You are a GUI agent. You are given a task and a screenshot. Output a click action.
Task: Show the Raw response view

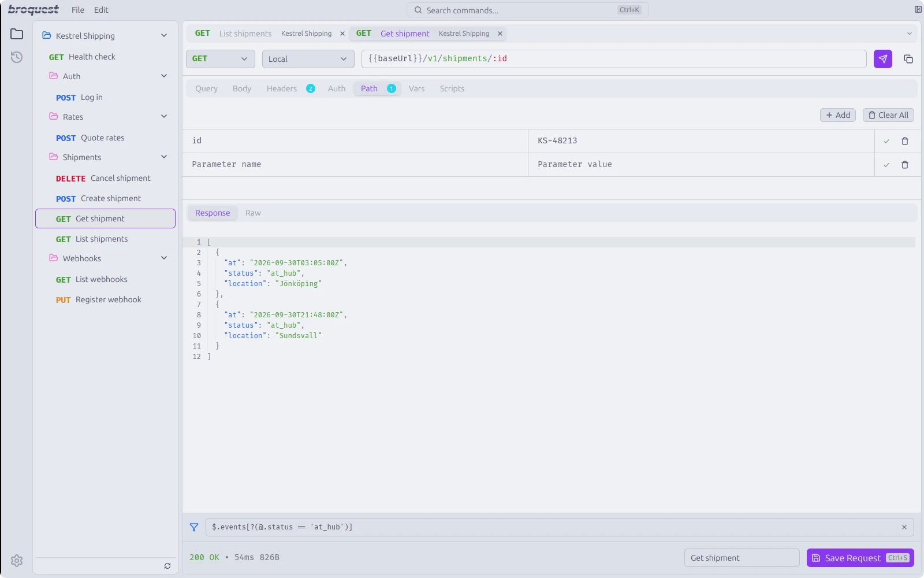253,213
